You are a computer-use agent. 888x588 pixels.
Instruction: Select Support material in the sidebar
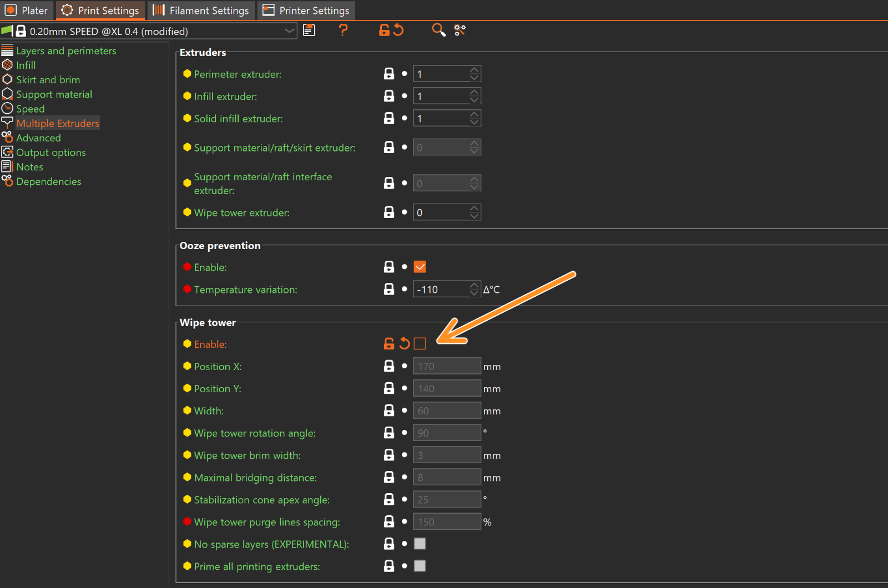click(54, 94)
